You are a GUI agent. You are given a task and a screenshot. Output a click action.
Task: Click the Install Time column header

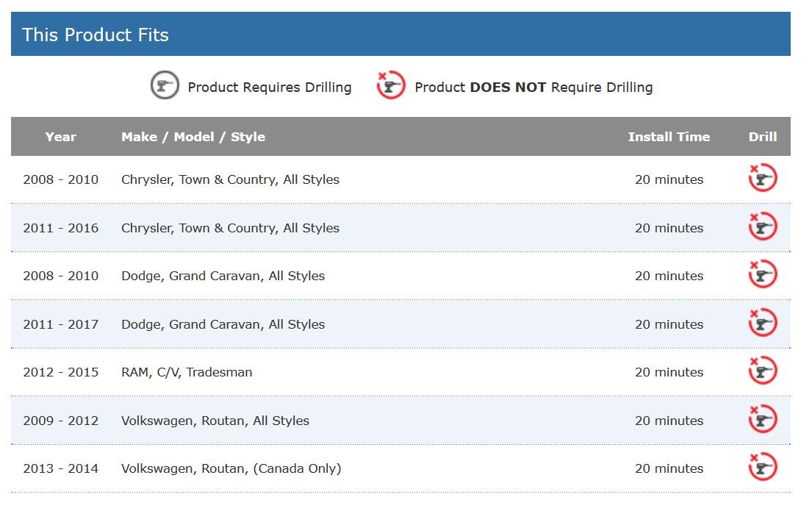669,137
